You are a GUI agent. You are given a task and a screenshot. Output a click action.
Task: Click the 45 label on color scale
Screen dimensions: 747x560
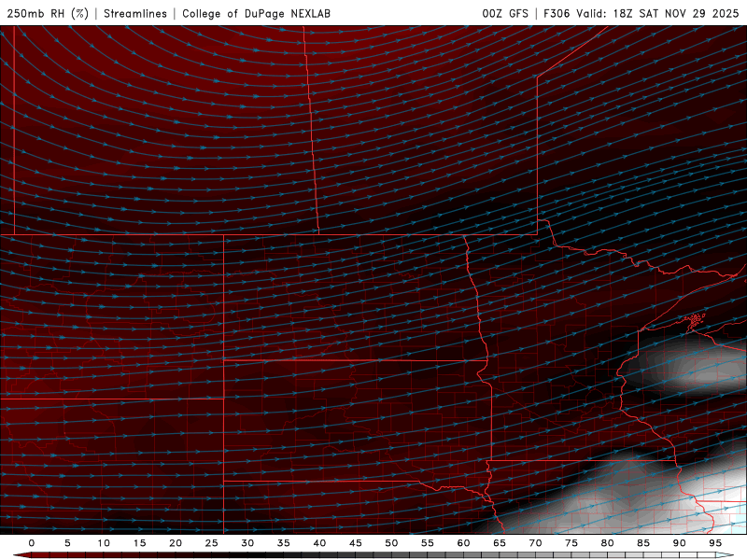click(x=356, y=543)
